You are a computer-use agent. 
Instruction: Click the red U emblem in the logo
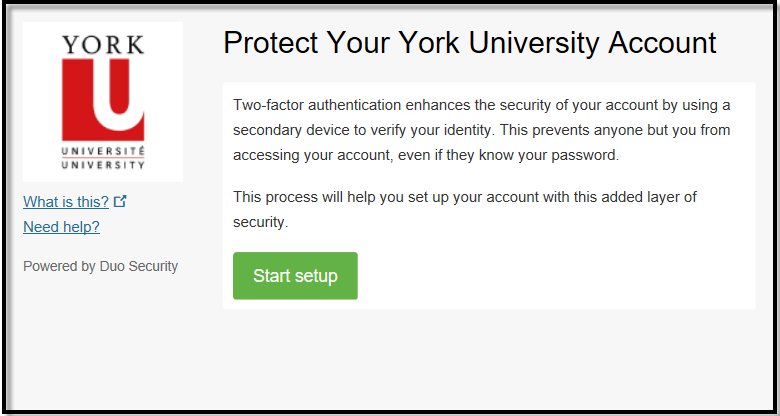(x=103, y=100)
